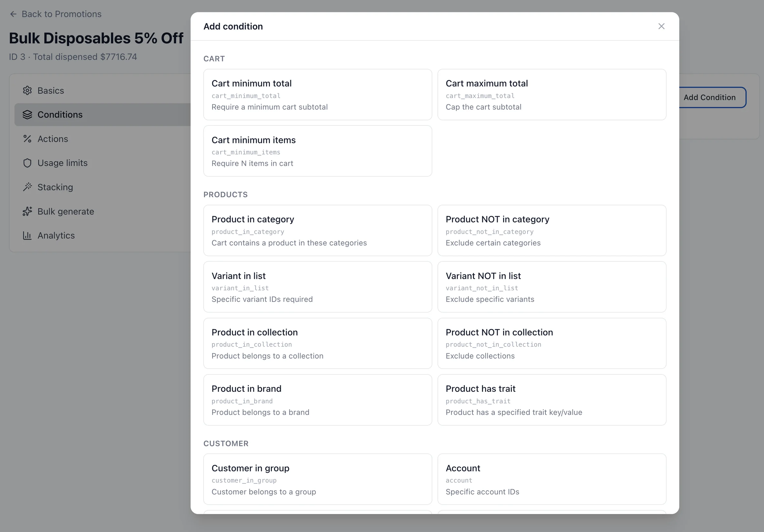Viewport: 764px width, 532px height.
Task: Pick the Cart minimum items condition
Action: [317, 151]
